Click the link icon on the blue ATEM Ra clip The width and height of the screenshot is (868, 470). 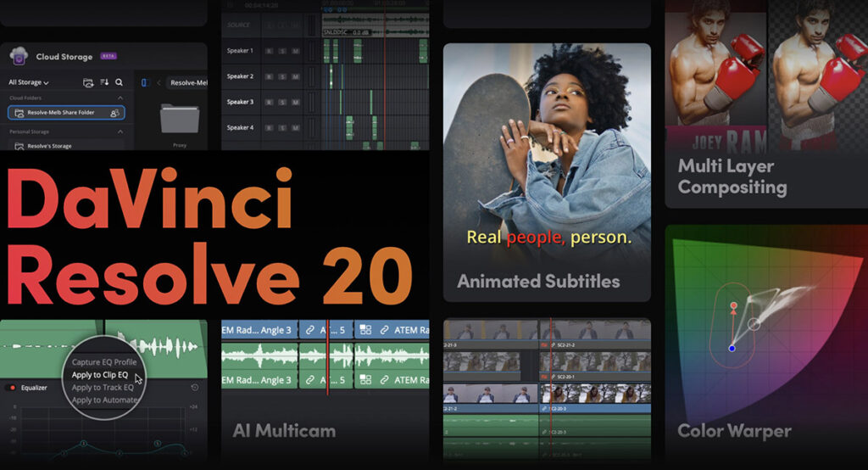pyautogui.click(x=384, y=330)
